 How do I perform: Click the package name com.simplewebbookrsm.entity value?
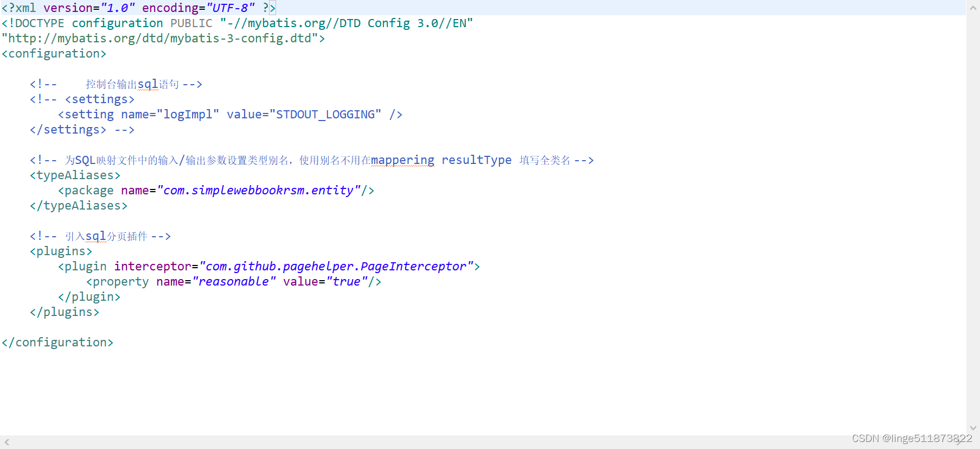[x=259, y=191]
